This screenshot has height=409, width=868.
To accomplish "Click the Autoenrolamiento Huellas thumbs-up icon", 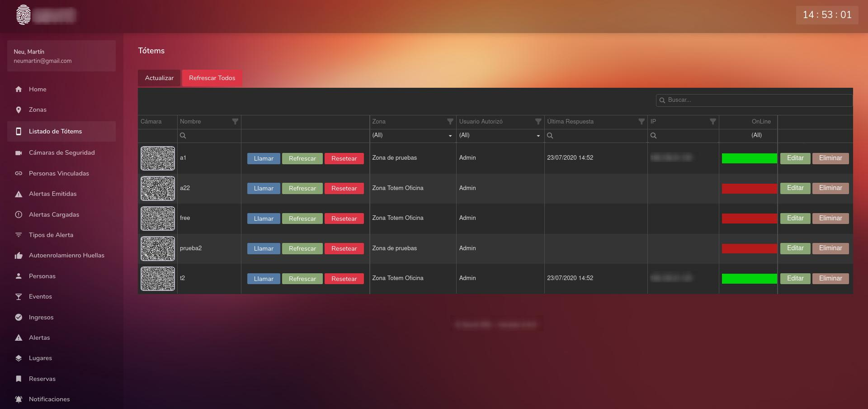I will coord(19,256).
